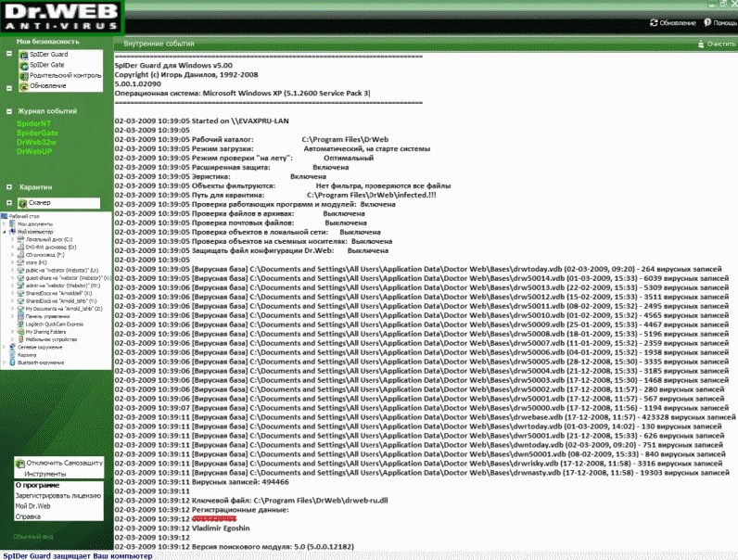Click the Logitech QuickCam Express icon

pos(20,324)
